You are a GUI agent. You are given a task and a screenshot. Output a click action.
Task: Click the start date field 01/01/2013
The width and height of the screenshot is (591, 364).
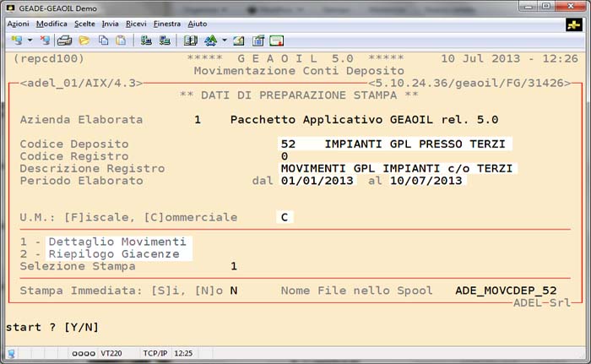click(x=314, y=181)
